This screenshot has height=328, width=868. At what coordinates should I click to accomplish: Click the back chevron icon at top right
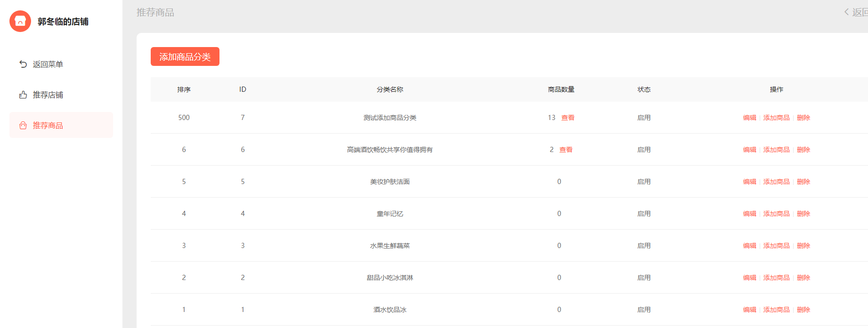846,12
